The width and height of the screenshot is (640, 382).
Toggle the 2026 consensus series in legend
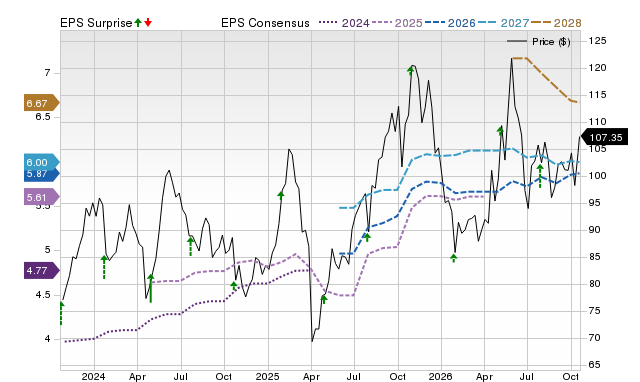coord(450,23)
